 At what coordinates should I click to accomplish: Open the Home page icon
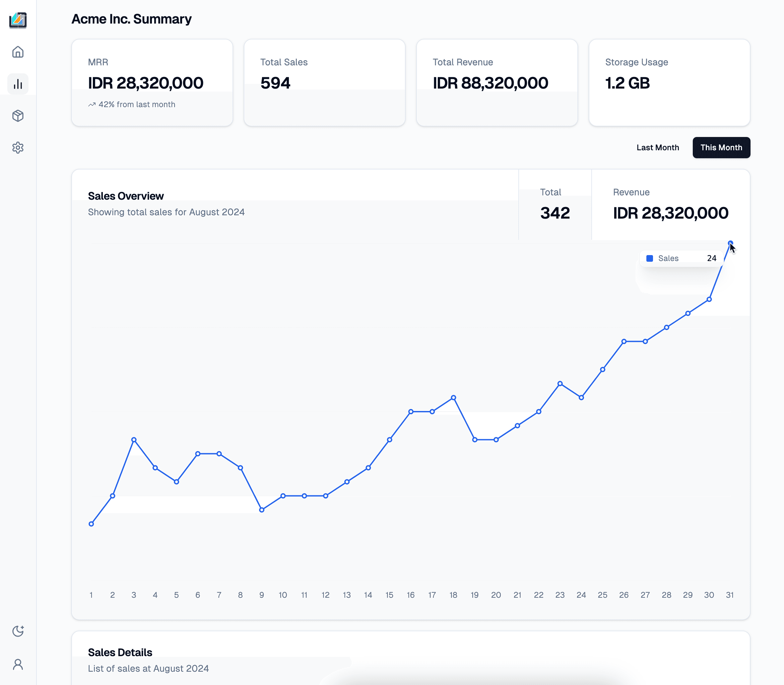click(x=18, y=52)
